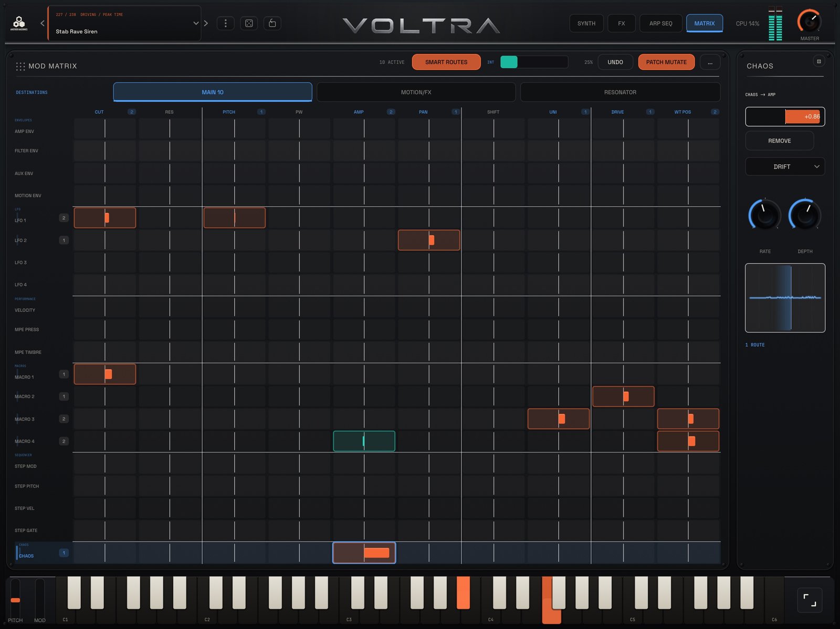Click the PATCH MUTATE button

666,62
